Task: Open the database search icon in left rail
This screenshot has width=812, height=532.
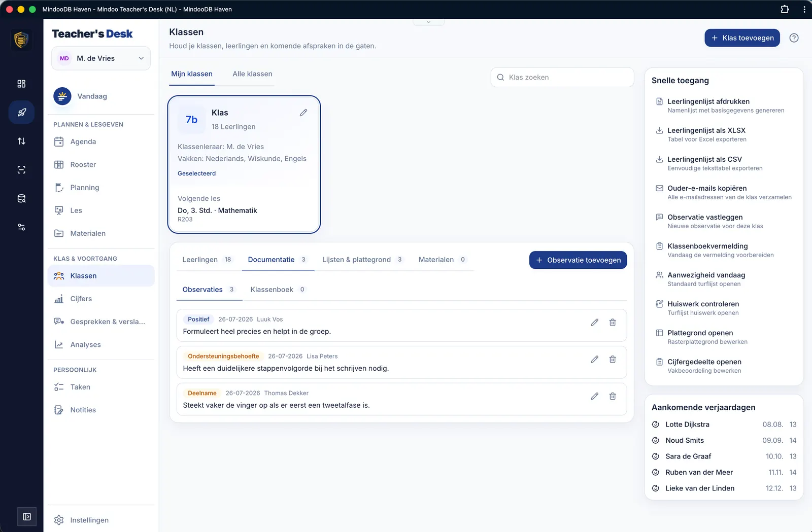Action: 21,198
